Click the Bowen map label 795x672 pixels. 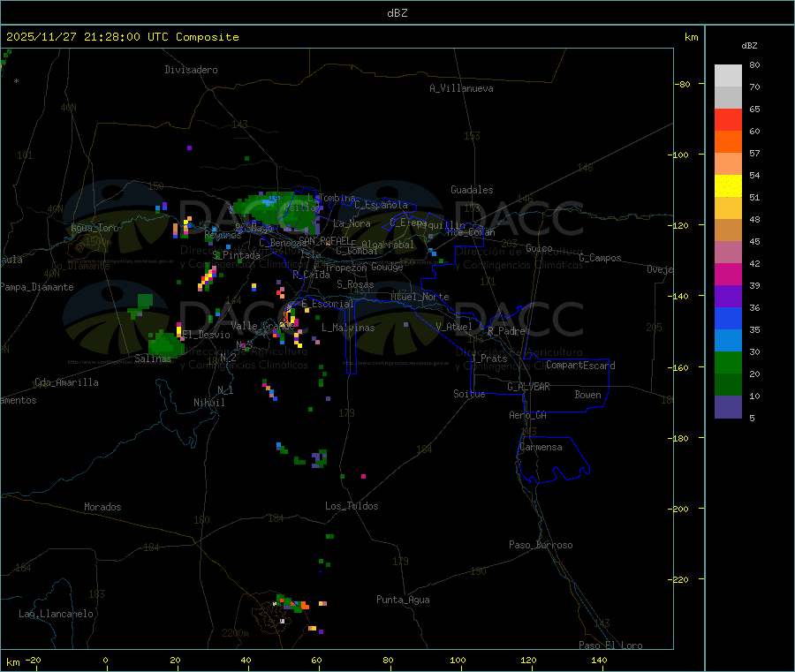(588, 395)
